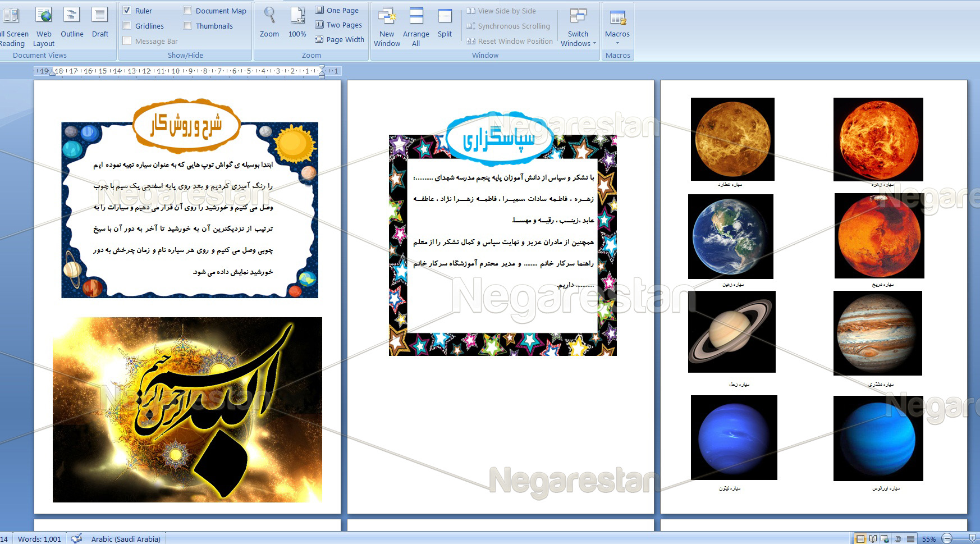
Task: Click the Earth planet image
Action: [x=731, y=236]
